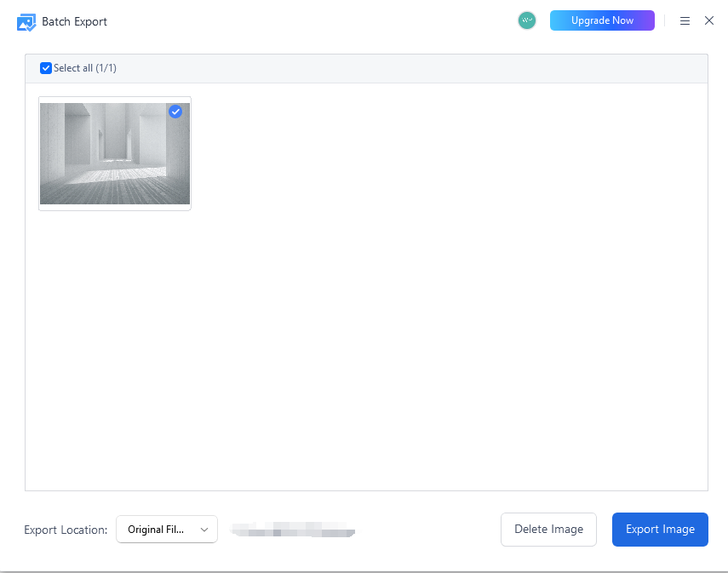Viewport: 728px width, 573px height.
Task: Close the Batch Export window
Action: [x=709, y=20]
